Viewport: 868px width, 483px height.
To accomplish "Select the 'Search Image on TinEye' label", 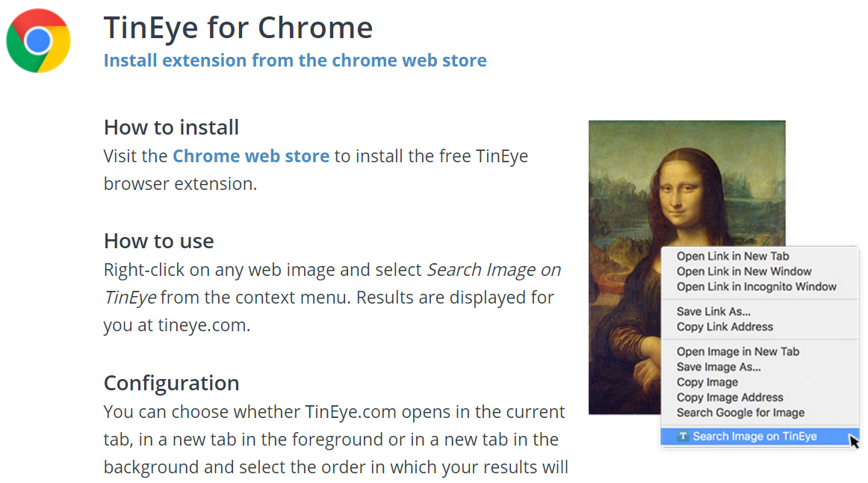I will pos(754,437).
